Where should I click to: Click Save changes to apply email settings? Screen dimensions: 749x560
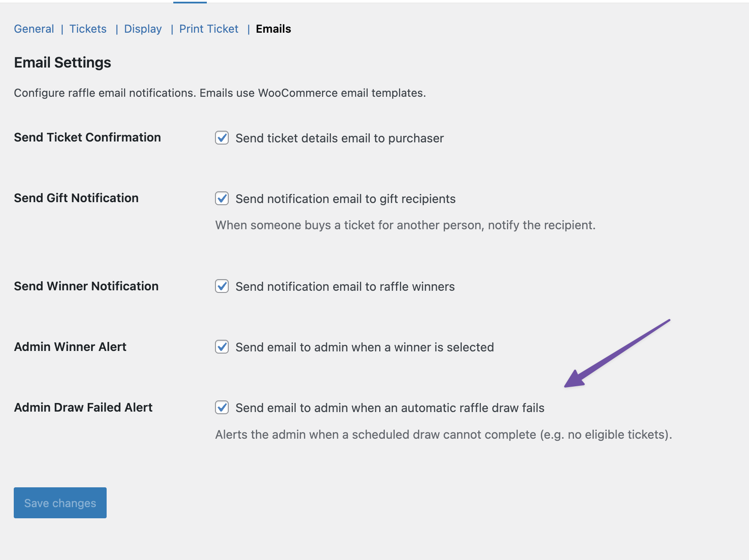coord(60,502)
